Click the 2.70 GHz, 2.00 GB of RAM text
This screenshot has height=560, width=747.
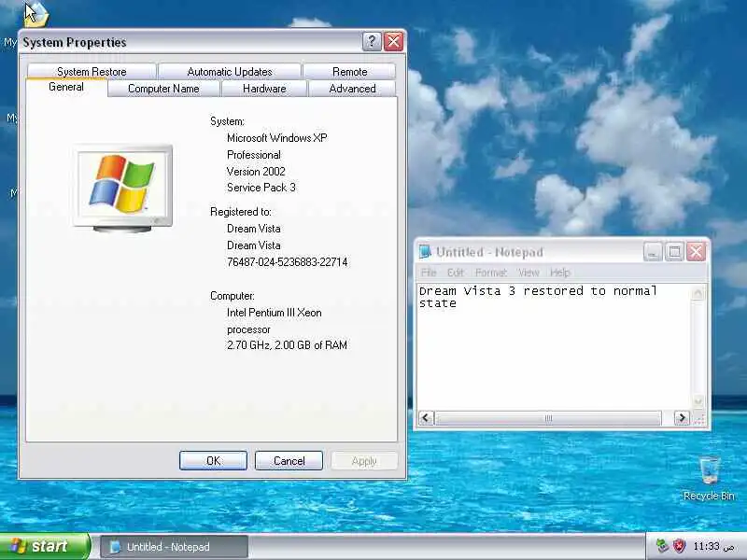coord(287,345)
